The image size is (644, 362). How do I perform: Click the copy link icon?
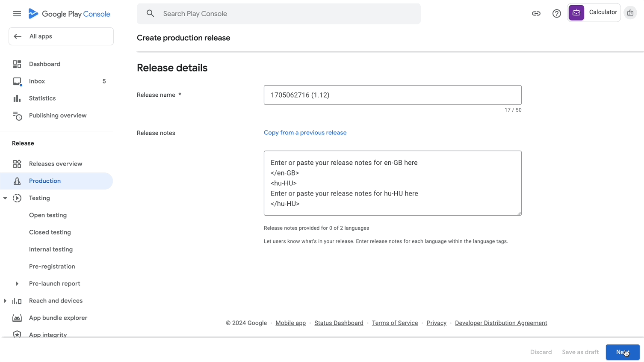click(536, 13)
